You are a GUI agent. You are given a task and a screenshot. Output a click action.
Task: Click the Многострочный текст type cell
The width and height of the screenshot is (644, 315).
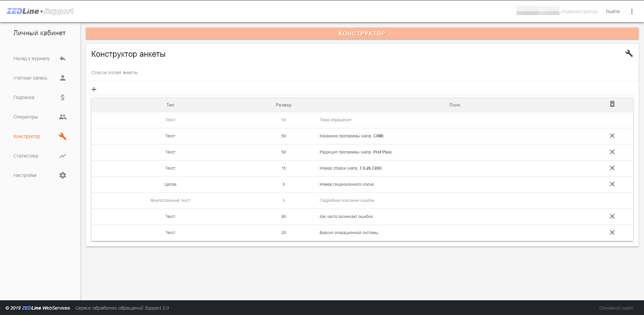coord(170,201)
